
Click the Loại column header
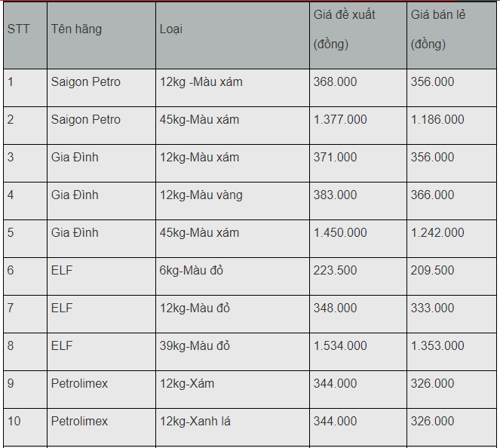(x=232, y=35)
